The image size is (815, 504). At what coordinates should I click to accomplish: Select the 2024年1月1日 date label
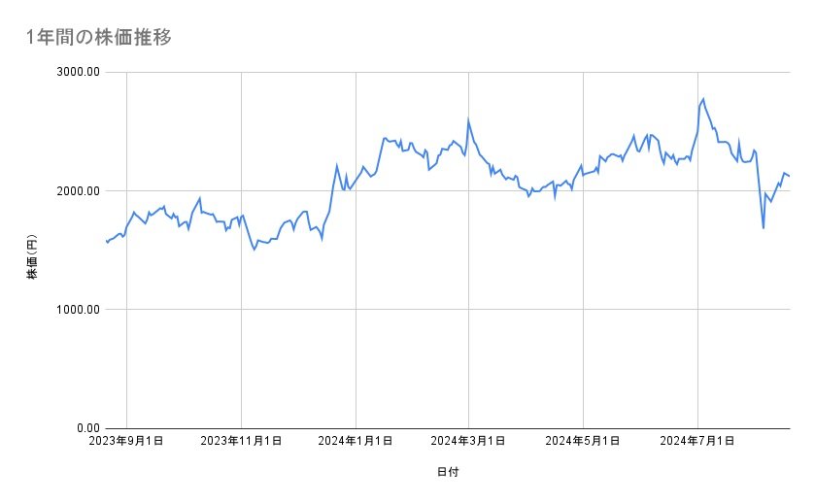356,442
